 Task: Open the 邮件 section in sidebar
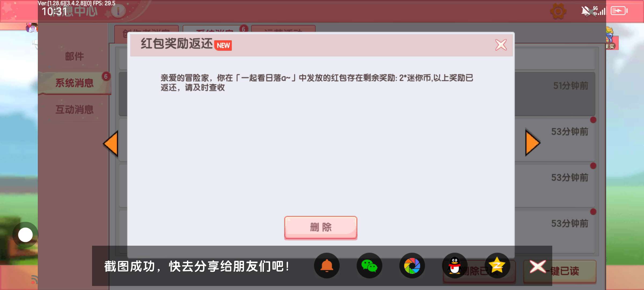click(x=74, y=56)
